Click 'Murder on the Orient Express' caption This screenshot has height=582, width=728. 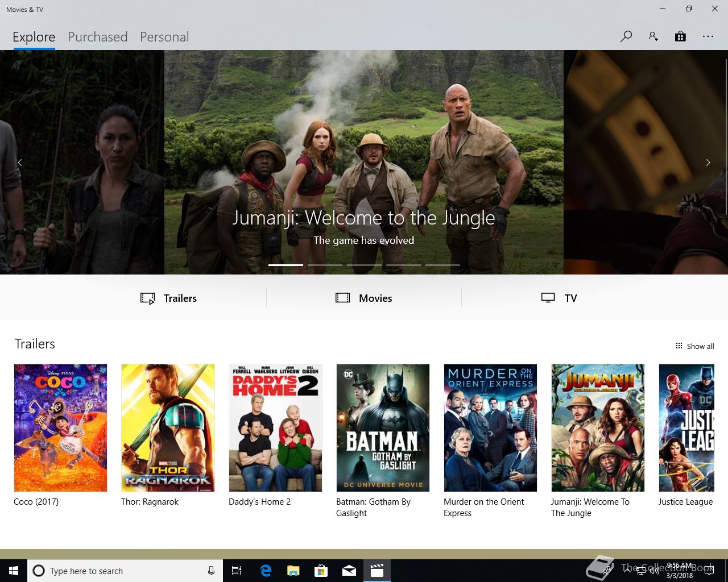pos(484,508)
